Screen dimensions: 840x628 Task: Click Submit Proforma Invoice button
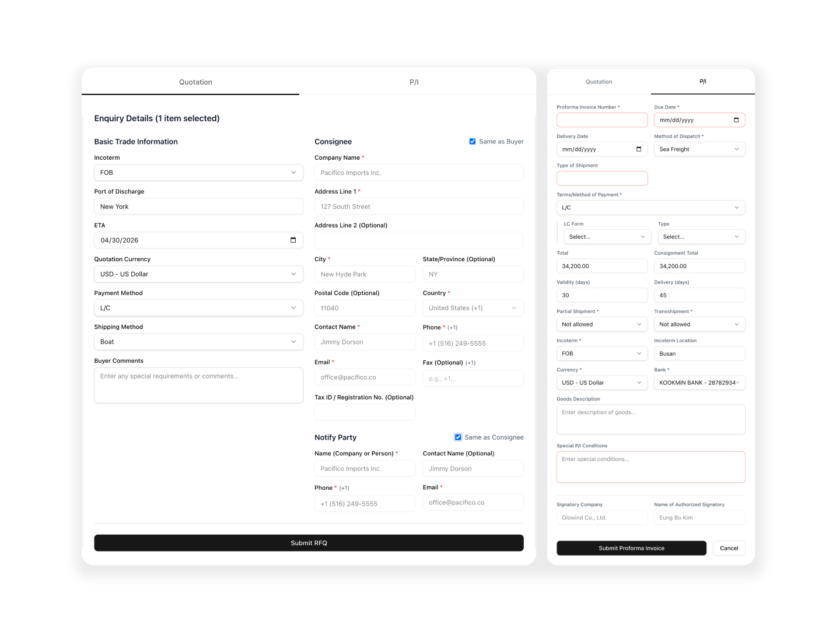click(631, 548)
